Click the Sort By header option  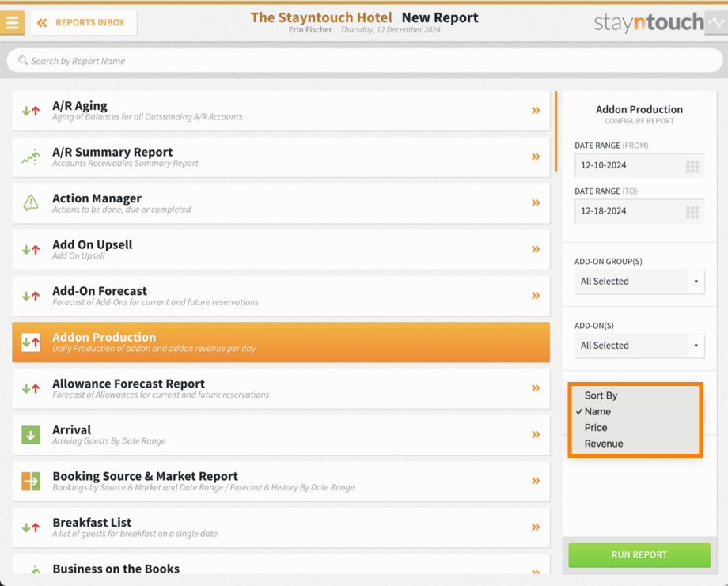click(x=635, y=395)
